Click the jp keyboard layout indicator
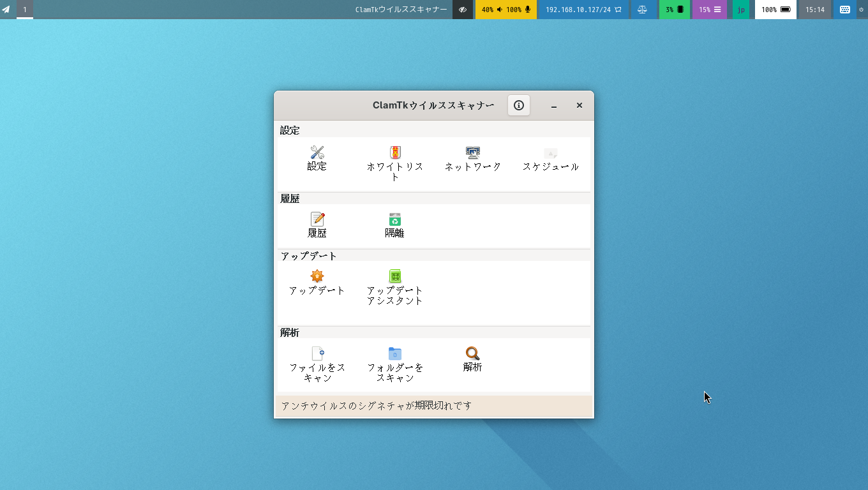This screenshot has width=868, height=490. point(741,10)
